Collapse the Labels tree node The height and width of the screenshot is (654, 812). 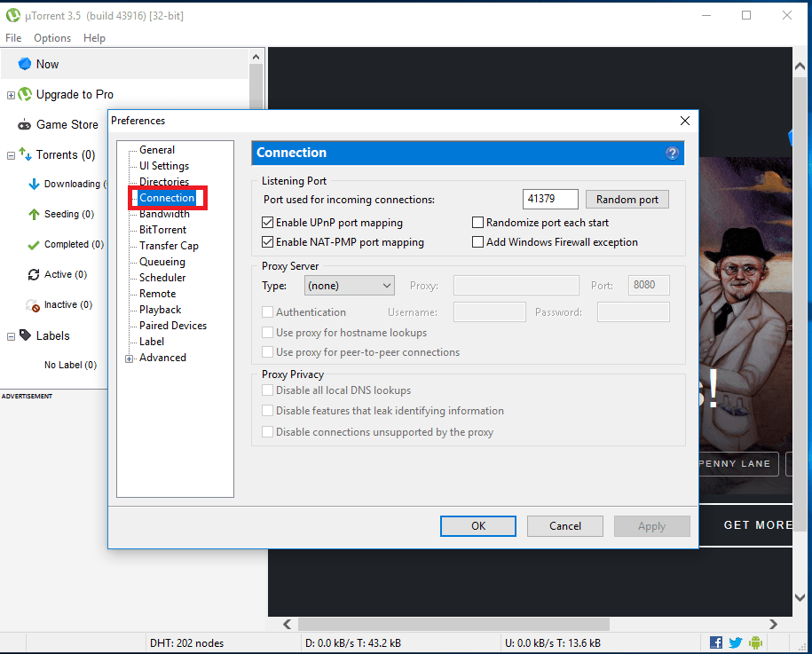11,336
